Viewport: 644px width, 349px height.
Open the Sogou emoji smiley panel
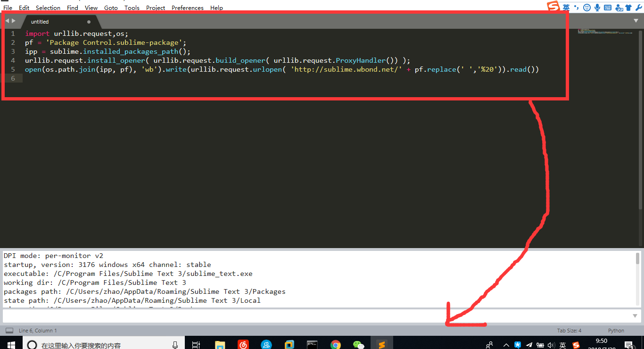tap(587, 7)
